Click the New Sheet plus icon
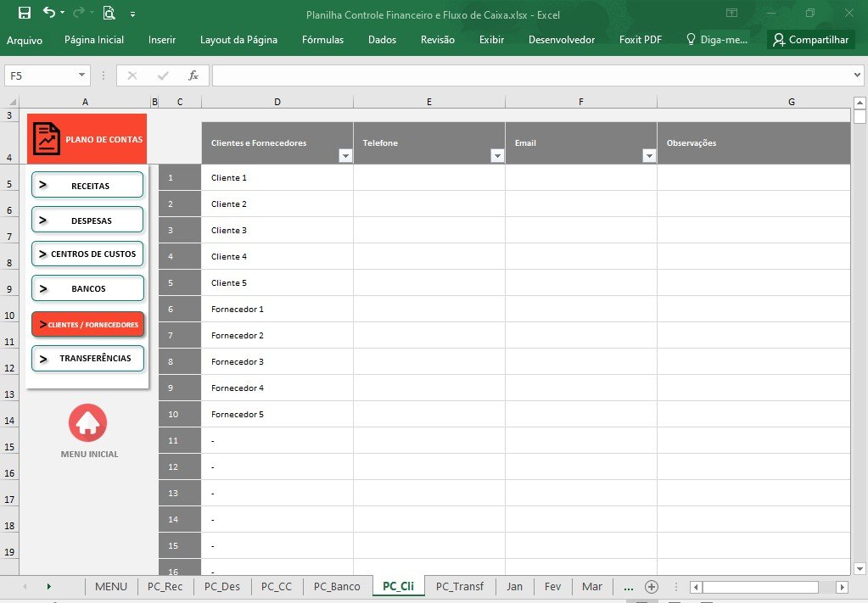The width and height of the screenshot is (868, 603). [652, 586]
